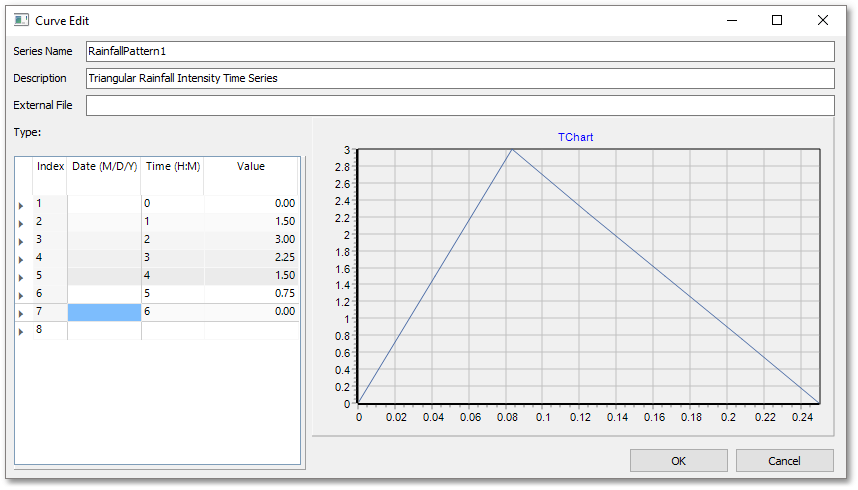Maximize the Curve Edit window

(777, 20)
